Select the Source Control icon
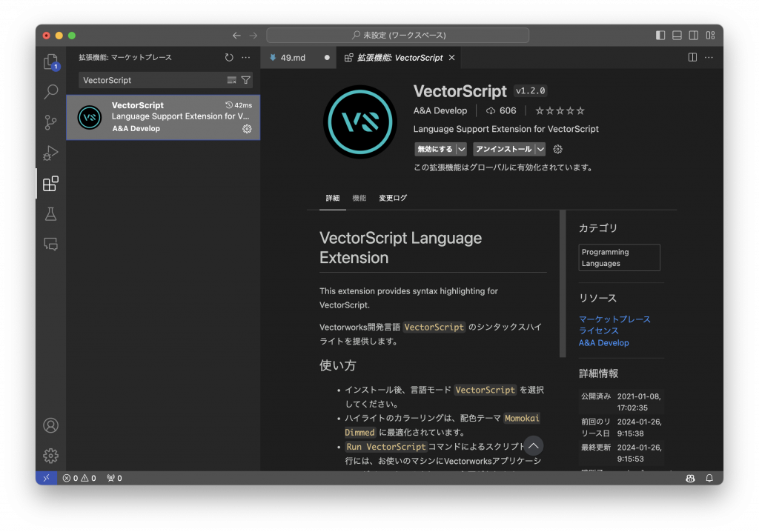The image size is (759, 532). 50,122
